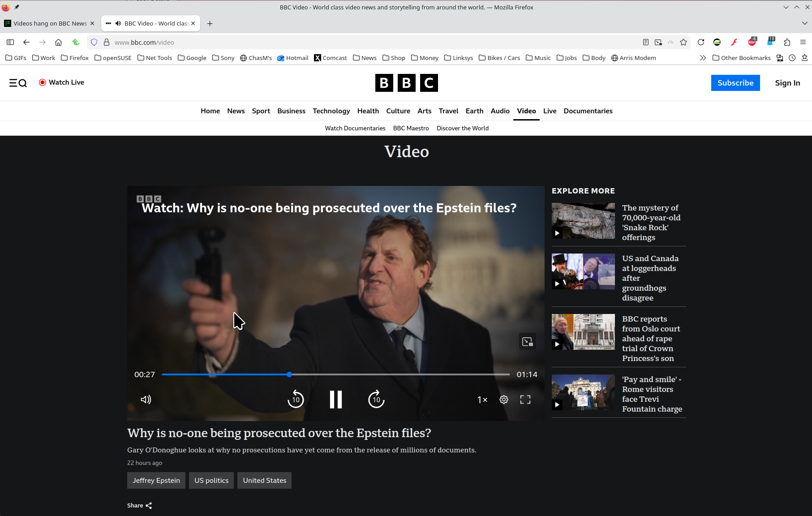The height and width of the screenshot is (516, 812).
Task: Rewind video 10 seconds
Action: 296,400
